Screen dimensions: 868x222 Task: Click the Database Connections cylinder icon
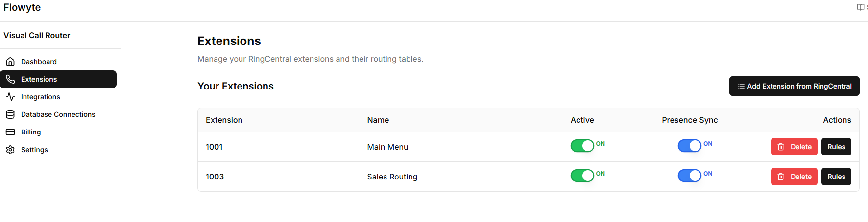point(10,114)
